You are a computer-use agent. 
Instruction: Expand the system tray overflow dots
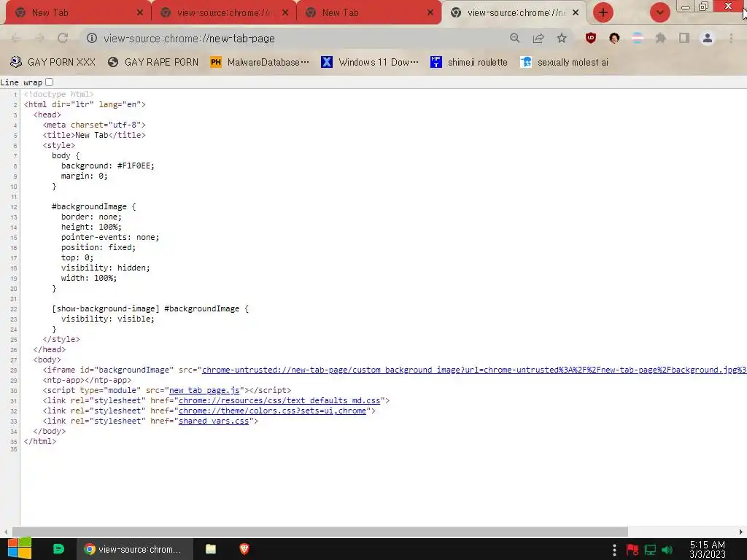coord(614,550)
